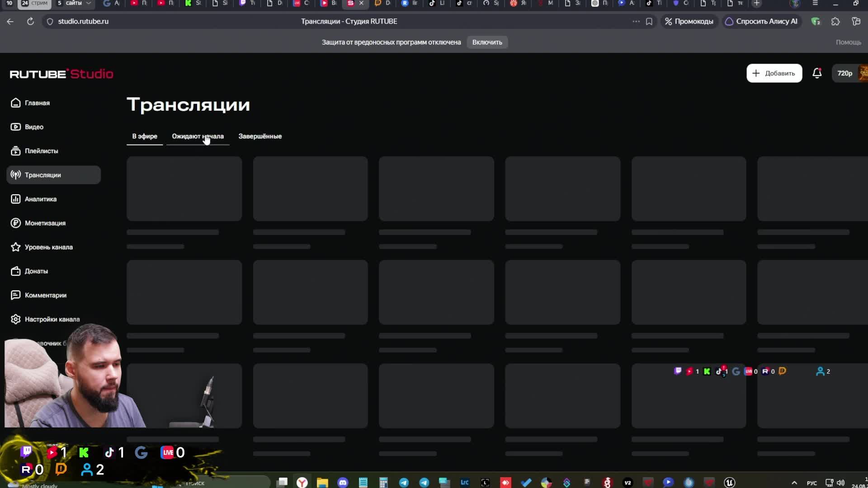
Task: Reload the page with refresh icon
Action: (x=30, y=21)
